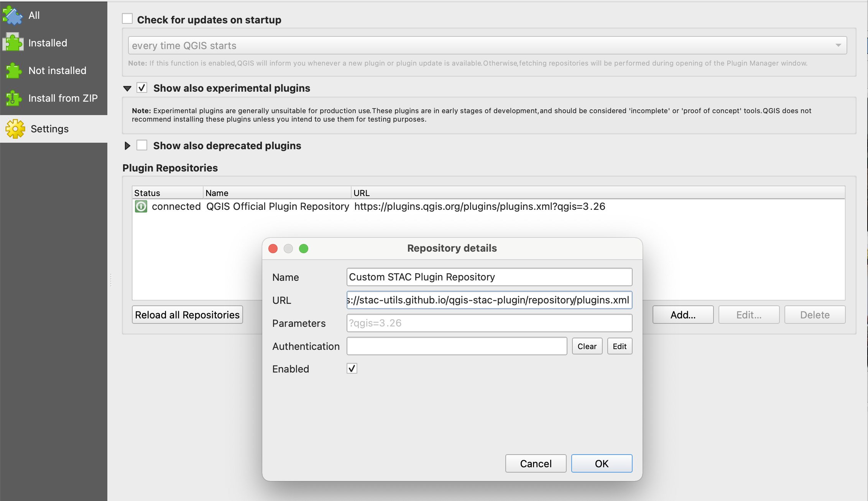Clear the authentication configuration
This screenshot has height=501, width=868.
tap(587, 346)
